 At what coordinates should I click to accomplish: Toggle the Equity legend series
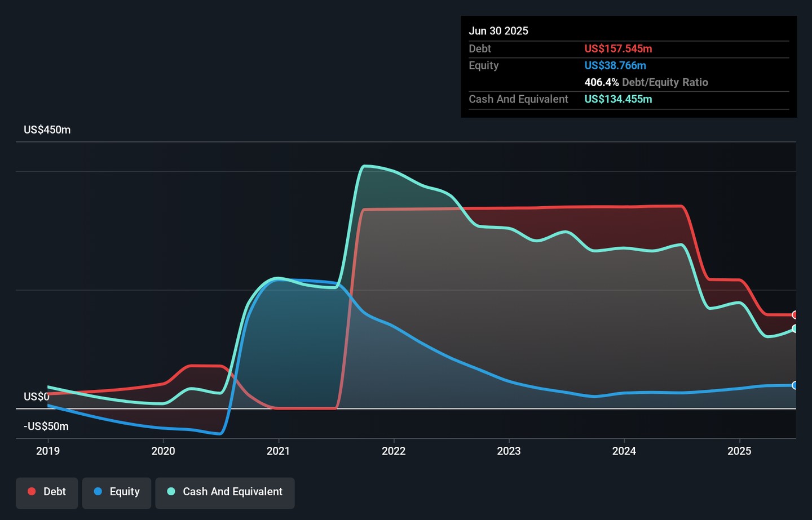pyautogui.click(x=117, y=492)
